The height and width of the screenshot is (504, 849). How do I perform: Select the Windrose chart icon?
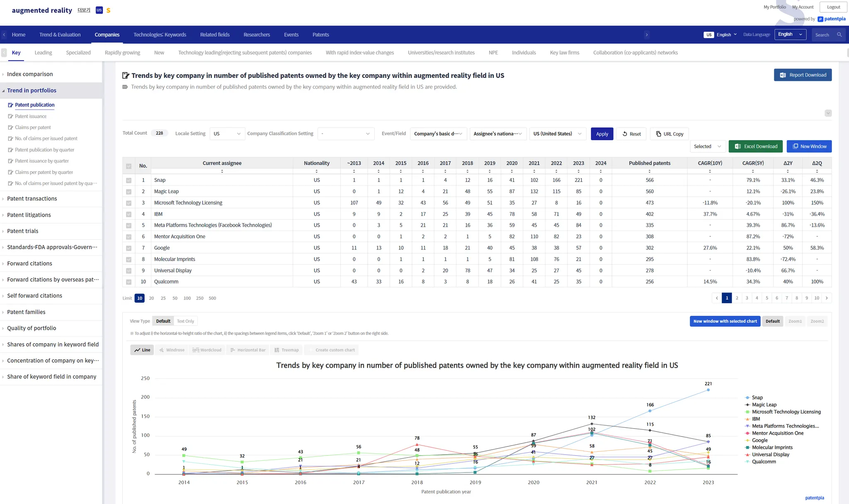pyautogui.click(x=162, y=350)
